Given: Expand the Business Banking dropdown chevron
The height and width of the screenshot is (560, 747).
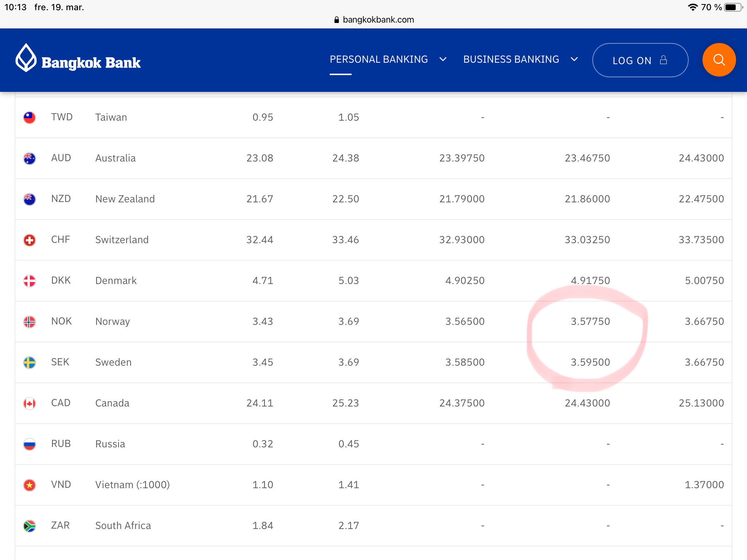Looking at the screenshot, I should pos(574,59).
